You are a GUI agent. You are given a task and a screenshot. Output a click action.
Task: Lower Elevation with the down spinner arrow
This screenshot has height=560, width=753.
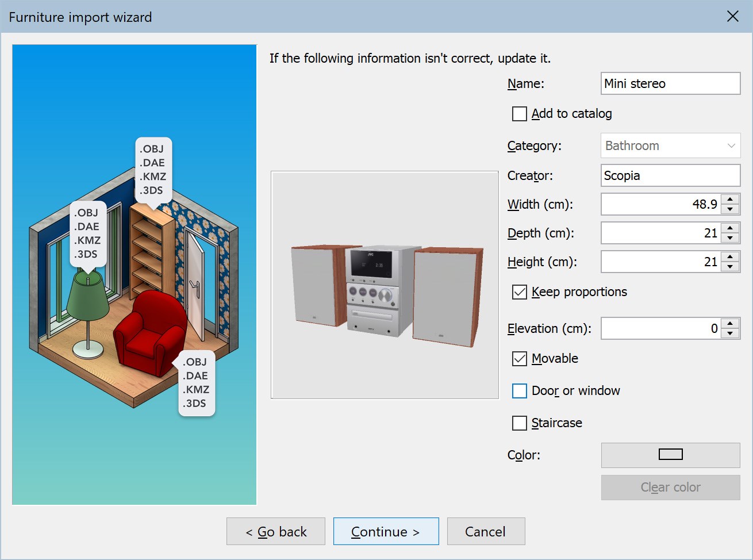point(731,333)
